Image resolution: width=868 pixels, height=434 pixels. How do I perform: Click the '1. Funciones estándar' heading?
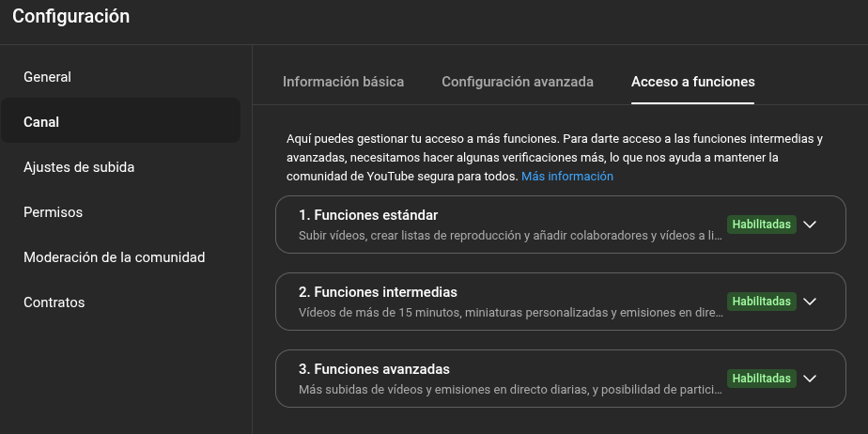(x=368, y=215)
